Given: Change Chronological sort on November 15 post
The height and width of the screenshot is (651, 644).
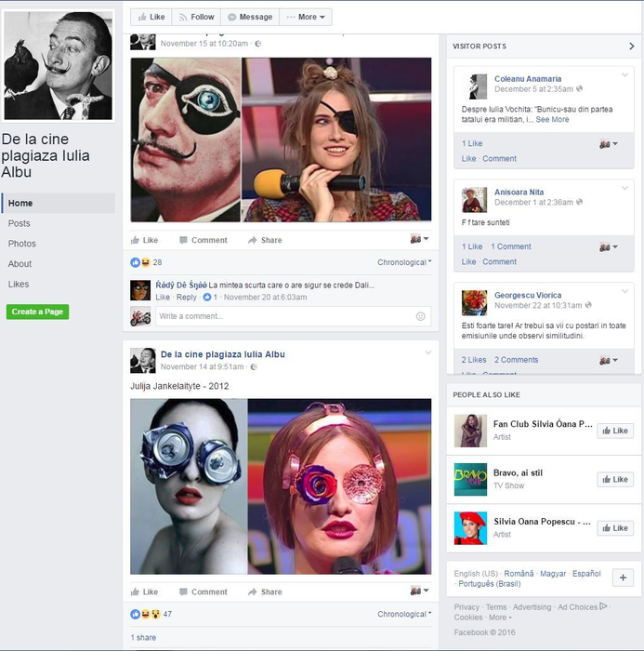Looking at the screenshot, I should [404, 262].
